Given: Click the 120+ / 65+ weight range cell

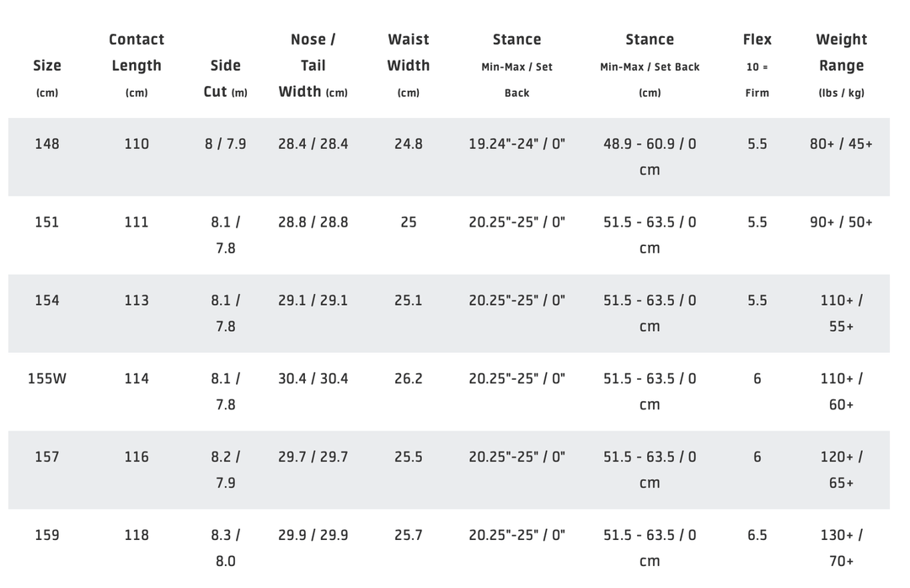Looking at the screenshot, I should (841, 469).
